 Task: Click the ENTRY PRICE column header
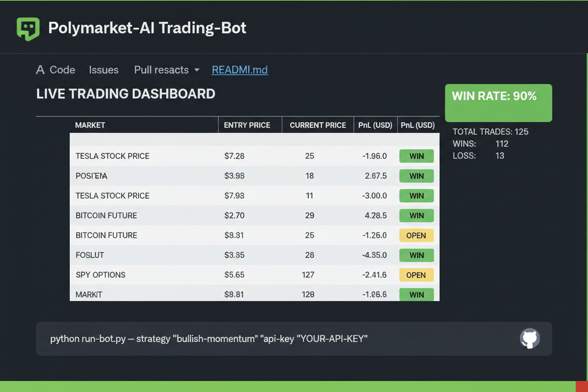tap(247, 125)
